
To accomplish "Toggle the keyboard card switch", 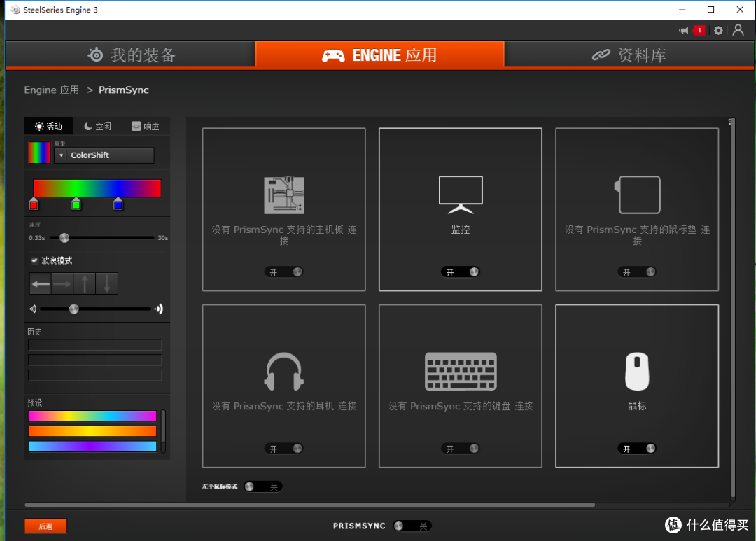I will [461, 449].
